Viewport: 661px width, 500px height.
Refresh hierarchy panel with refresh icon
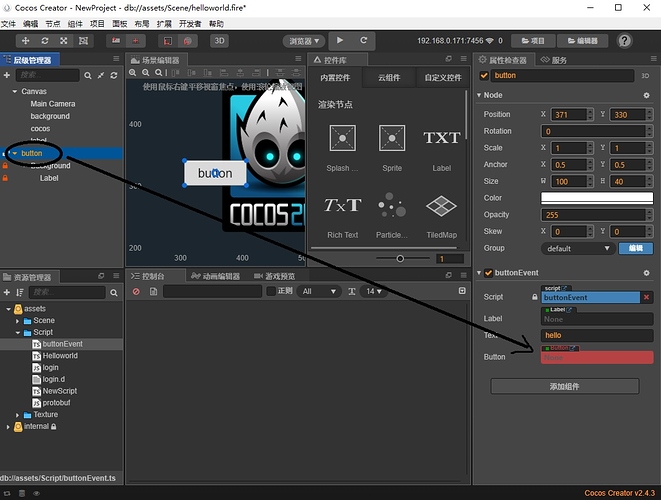(114, 75)
